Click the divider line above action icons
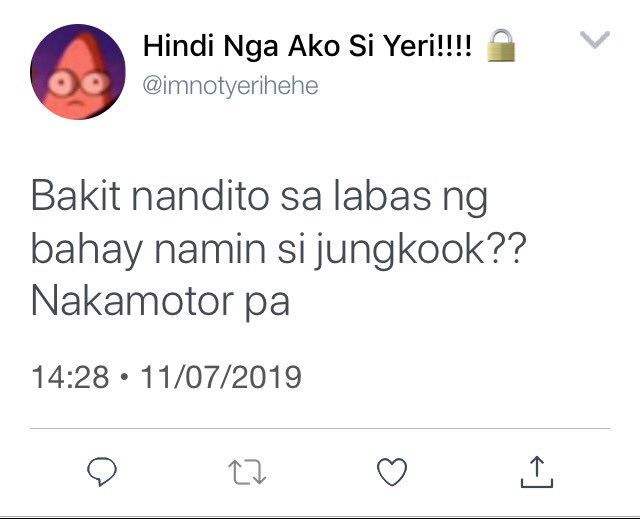Viewport: 640px width, 519px height. coord(320,428)
